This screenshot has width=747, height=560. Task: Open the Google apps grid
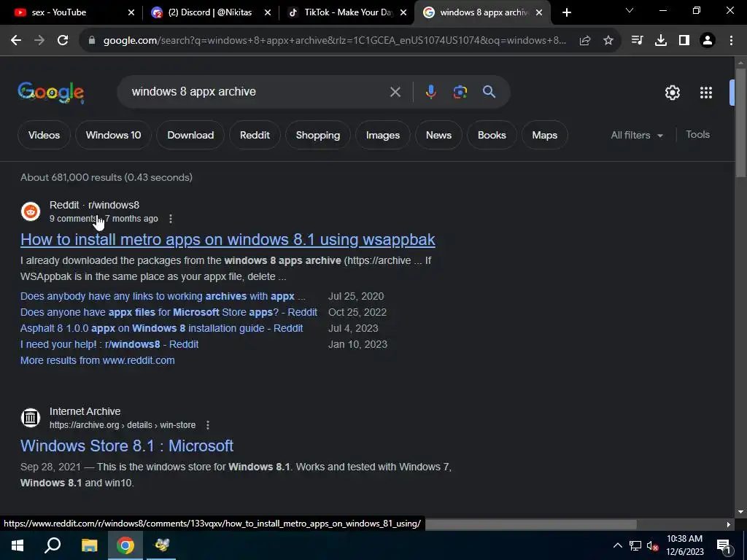tap(706, 93)
